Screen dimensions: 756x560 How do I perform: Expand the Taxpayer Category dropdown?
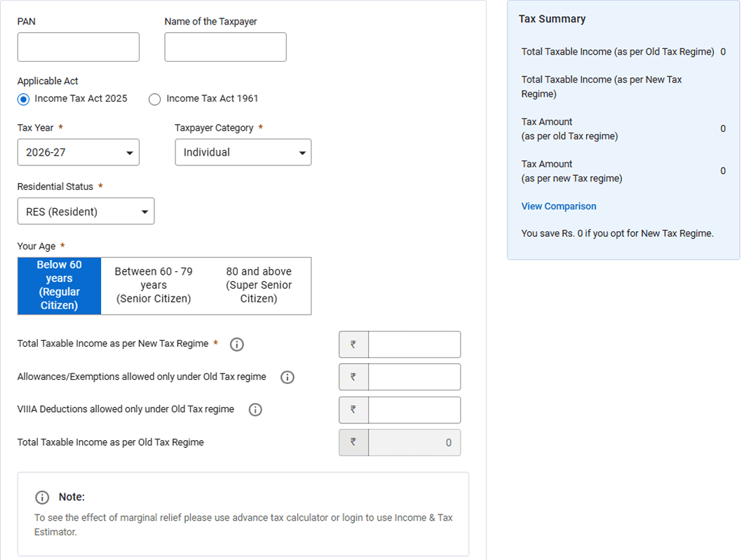point(243,152)
